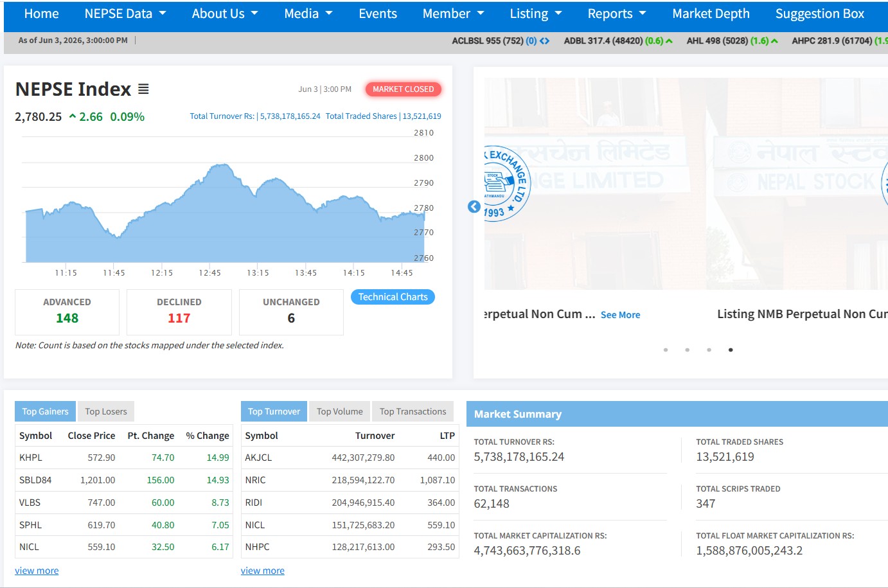This screenshot has height=588, width=888.
Task: Select the first carousel dot
Action: point(666,350)
